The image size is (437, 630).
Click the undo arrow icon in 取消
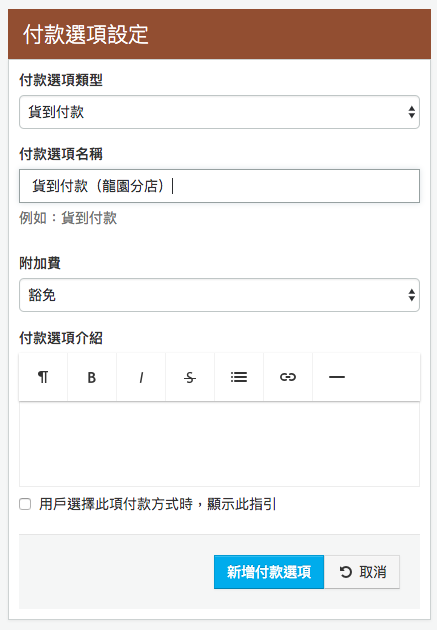(x=345, y=572)
